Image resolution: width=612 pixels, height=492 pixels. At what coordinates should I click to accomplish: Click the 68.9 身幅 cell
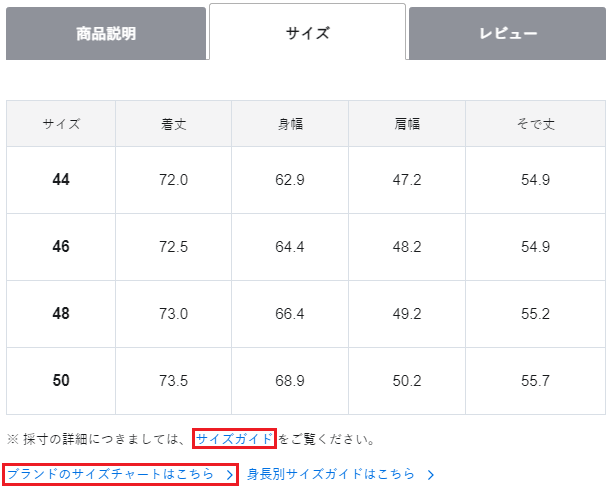coord(290,381)
